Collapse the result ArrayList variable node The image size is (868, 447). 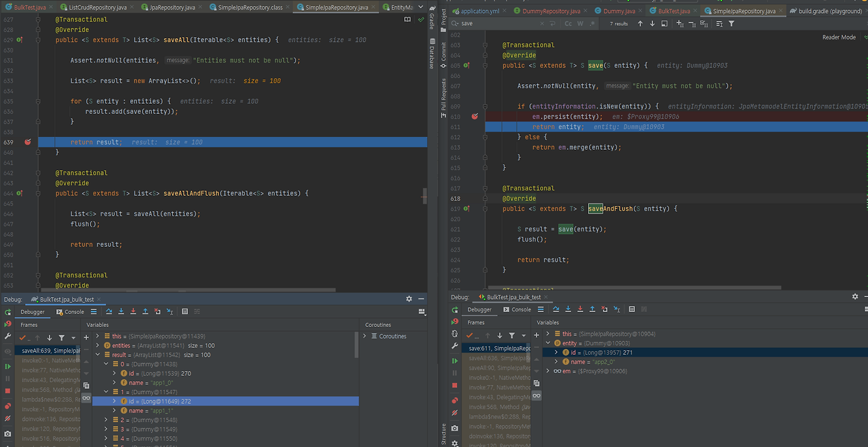pos(98,355)
